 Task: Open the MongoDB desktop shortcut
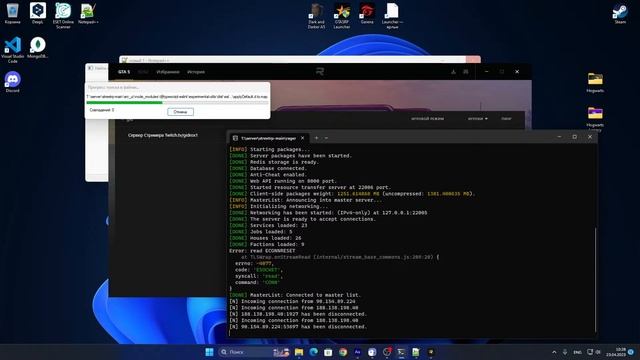coord(38,48)
